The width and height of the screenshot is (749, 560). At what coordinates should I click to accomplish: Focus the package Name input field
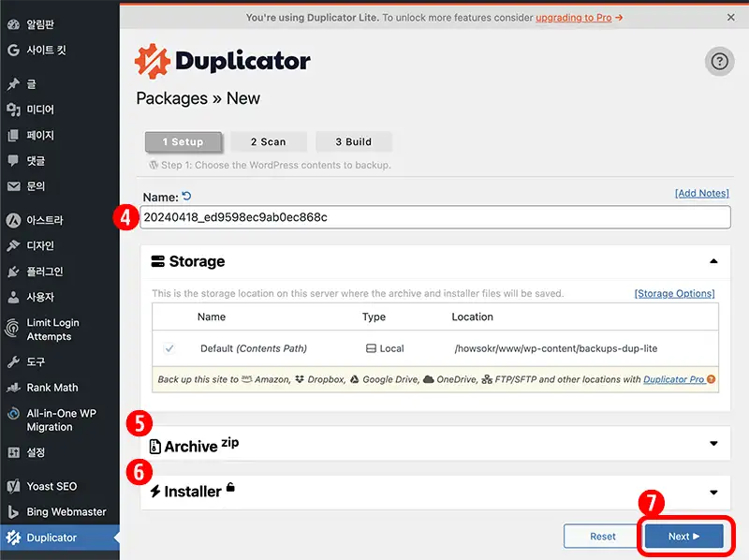(x=435, y=217)
